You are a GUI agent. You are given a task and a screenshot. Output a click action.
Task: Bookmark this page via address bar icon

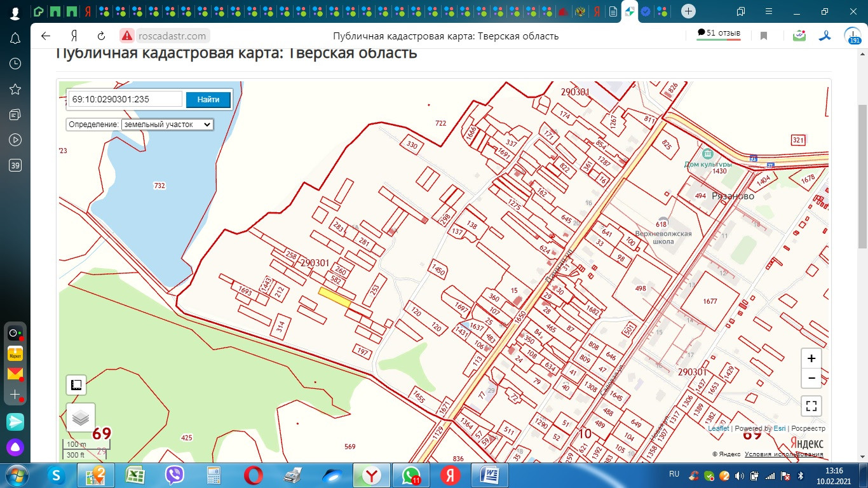[764, 36]
